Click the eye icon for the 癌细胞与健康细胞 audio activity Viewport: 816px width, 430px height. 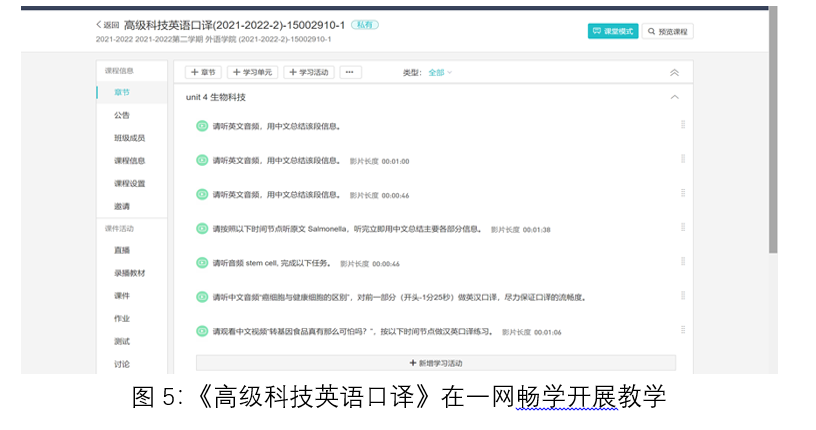pyautogui.click(x=202, y=297)
